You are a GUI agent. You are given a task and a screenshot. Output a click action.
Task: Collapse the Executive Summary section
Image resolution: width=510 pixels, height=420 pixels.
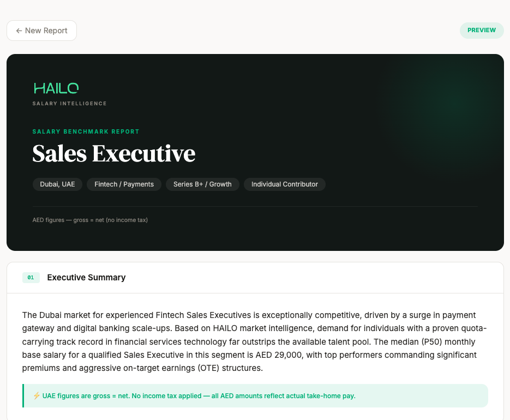86,278
